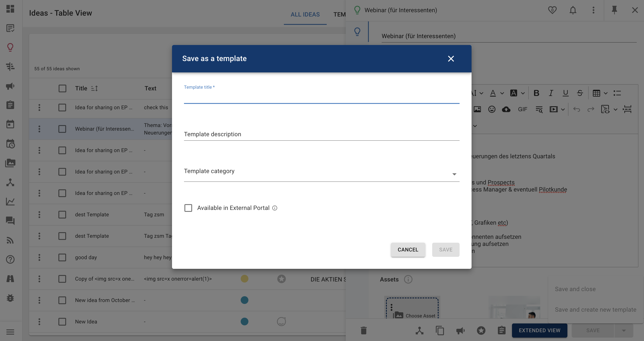The width and height of the screenshot is (644, 341).
Task: Open the bug report icon in the sidebar
Action: pos(10,298)
